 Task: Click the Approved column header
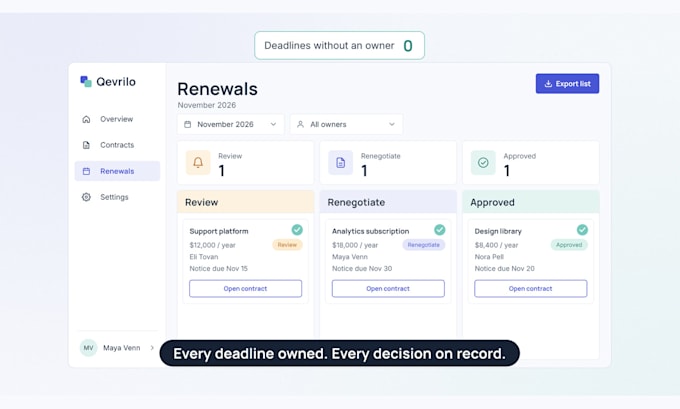pyautogui.click(x=531, y=202)
